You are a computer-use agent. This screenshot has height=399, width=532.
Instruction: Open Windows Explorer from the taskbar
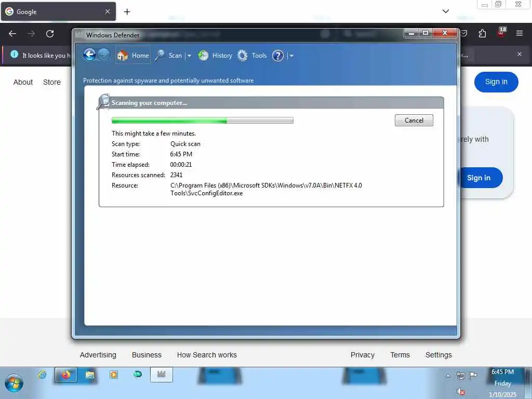pos(90,375)
